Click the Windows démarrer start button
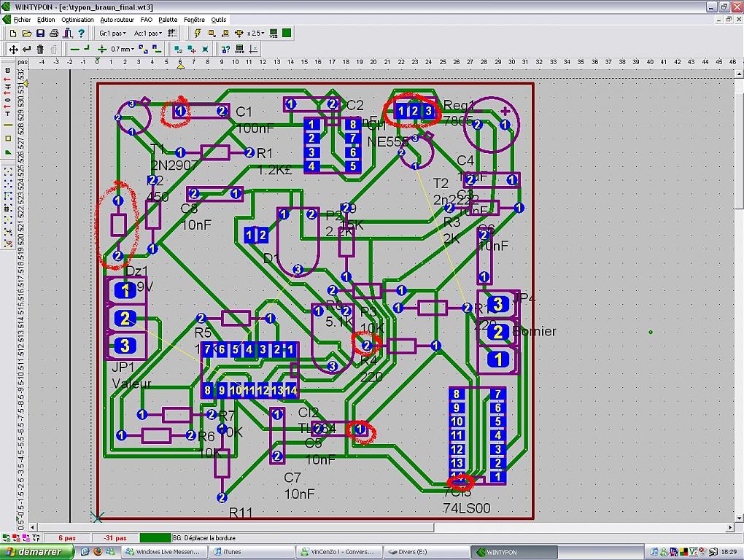This screenshot has height=560, width=744. coord(37,552)
